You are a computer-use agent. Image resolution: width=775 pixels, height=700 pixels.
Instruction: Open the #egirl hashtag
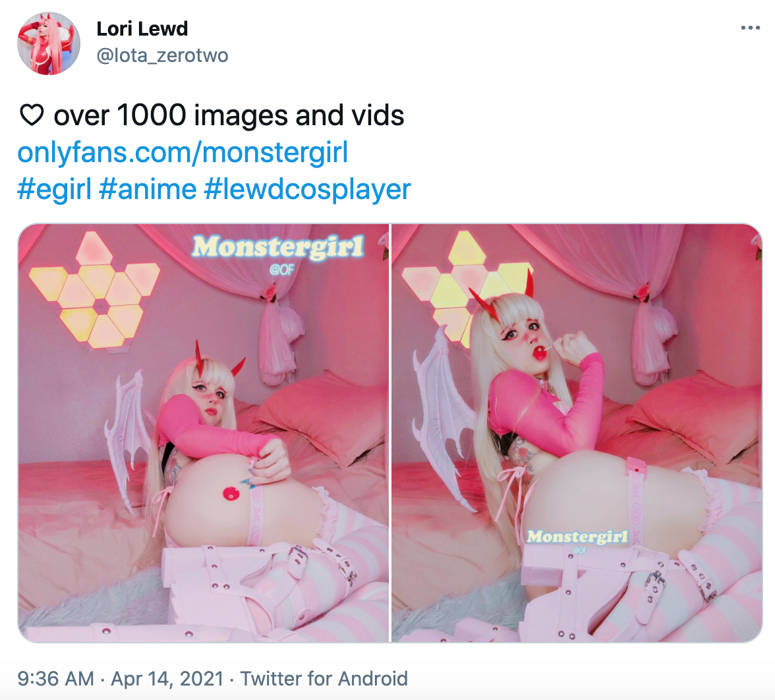55,189
